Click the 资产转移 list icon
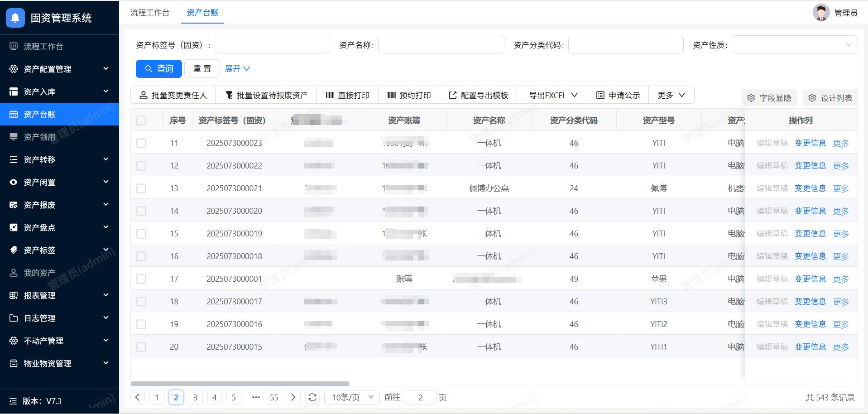The image size is (868, 414). click(14, 159)
